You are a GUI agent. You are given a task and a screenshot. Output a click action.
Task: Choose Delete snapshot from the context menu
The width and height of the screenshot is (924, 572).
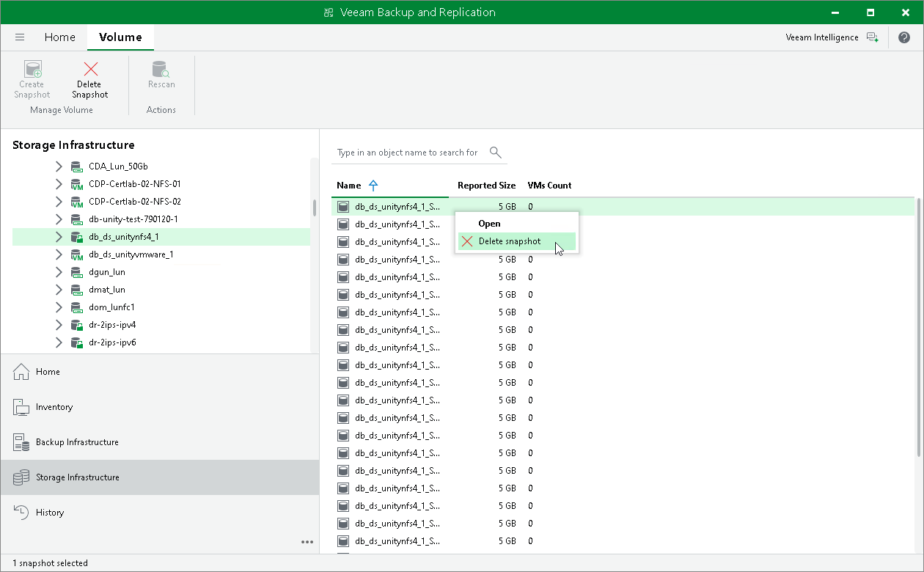click(517, 241)
